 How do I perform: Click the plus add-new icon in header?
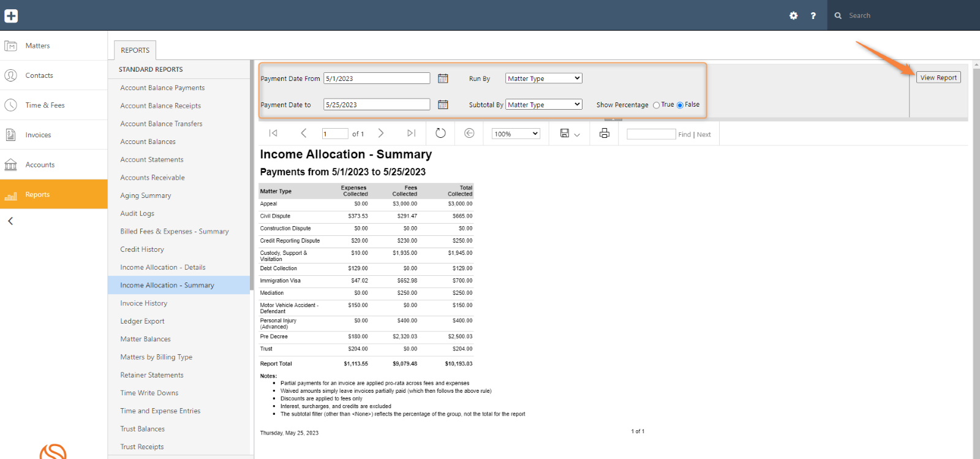pos(11,16)
